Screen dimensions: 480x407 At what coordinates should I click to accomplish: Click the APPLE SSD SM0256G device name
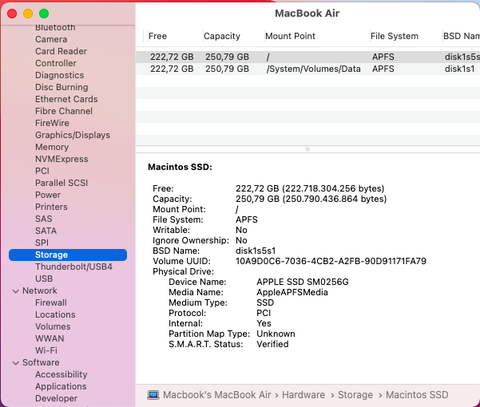(303, 282)
